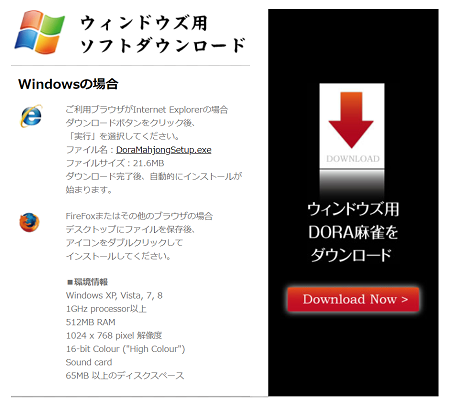Click the red Download Now button
Screen dimensions: 450x404
[x=353, y=299]
